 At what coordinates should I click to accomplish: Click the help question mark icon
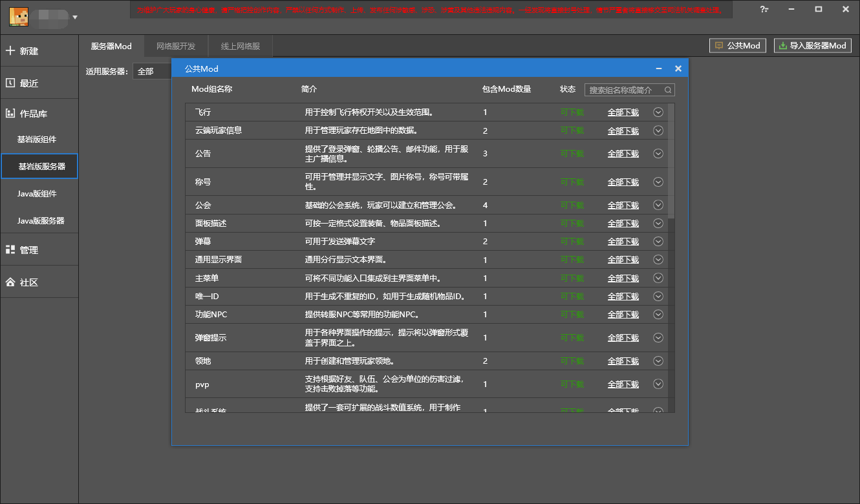coord(764,9)
